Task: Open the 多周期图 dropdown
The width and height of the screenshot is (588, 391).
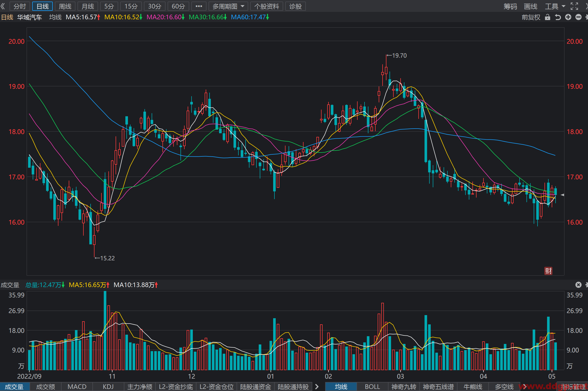Action: click(x=228, y=6)
